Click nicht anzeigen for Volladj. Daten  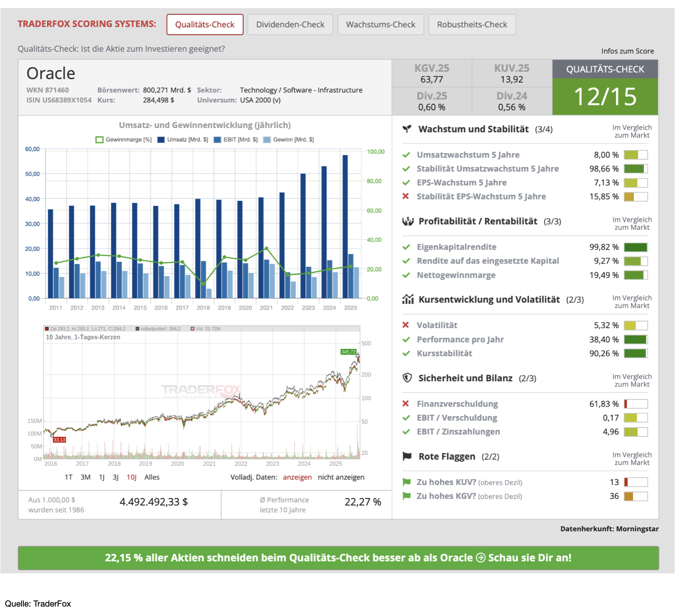tap(341, 477)
